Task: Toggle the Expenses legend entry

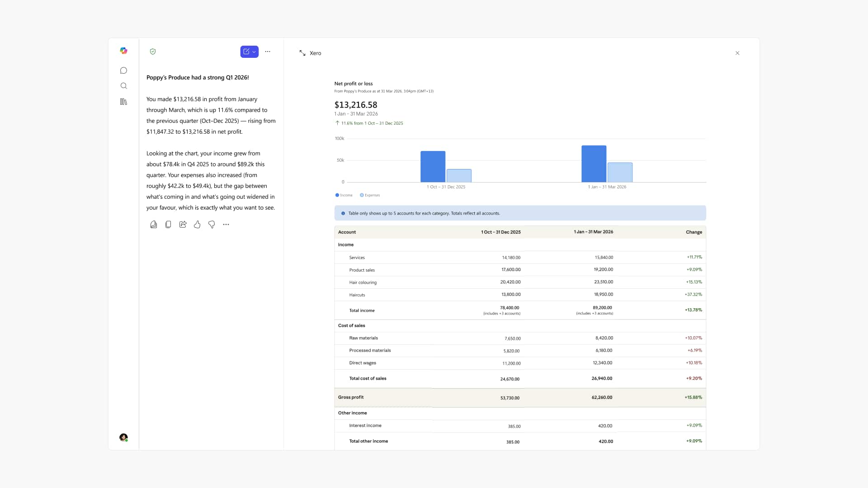Action: click(x=370, y=195)
